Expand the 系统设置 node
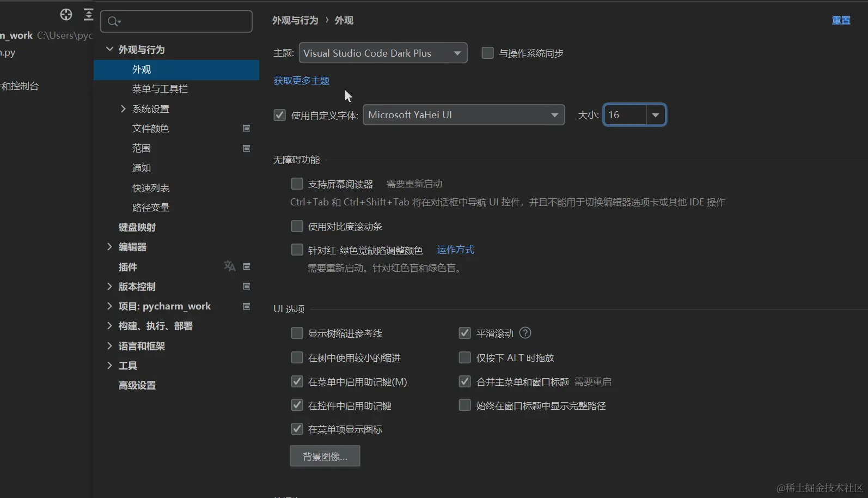The width and height of the screenshot is (868, 498). (x=123, y=109)
